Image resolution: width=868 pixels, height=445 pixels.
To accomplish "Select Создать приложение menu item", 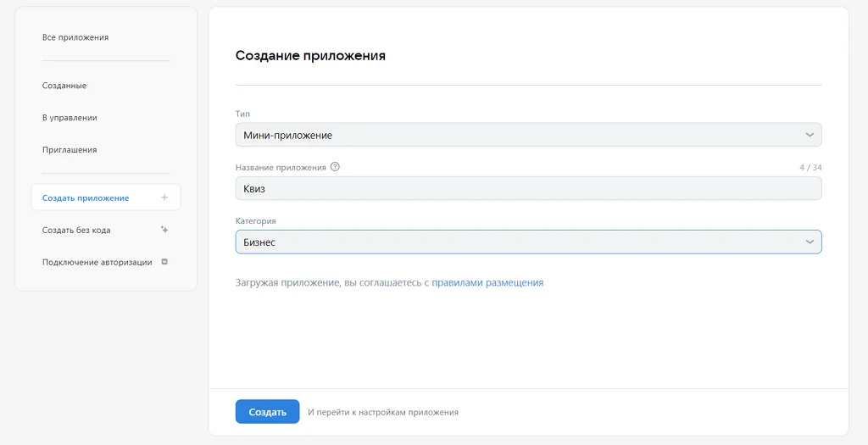I will click(x=106, y=197).
